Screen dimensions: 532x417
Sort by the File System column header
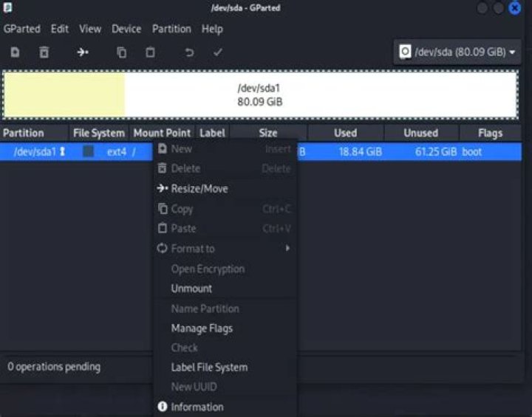(x=99, y=133)
